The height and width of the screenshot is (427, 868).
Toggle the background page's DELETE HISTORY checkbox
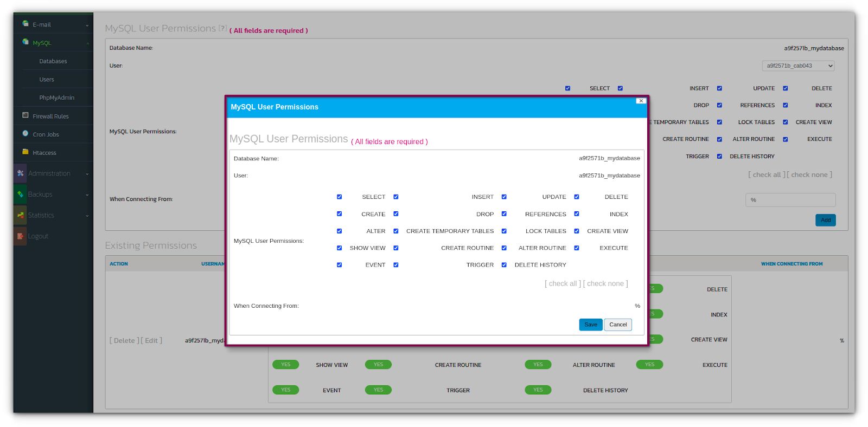point(719,156)
